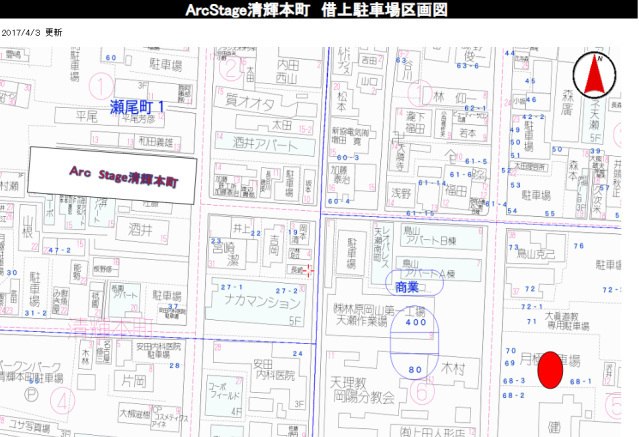
Task: Click the 松本 building label
Action: (x=342, y=102)
